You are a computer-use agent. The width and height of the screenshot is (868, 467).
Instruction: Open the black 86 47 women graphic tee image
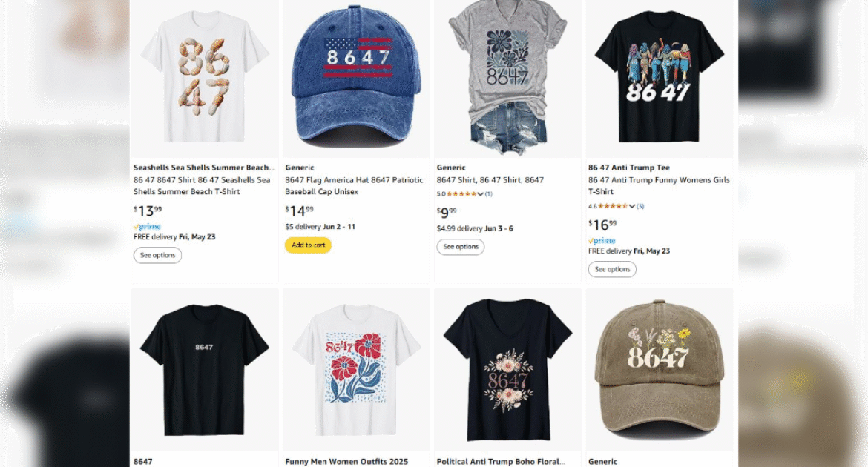[659, 78]
